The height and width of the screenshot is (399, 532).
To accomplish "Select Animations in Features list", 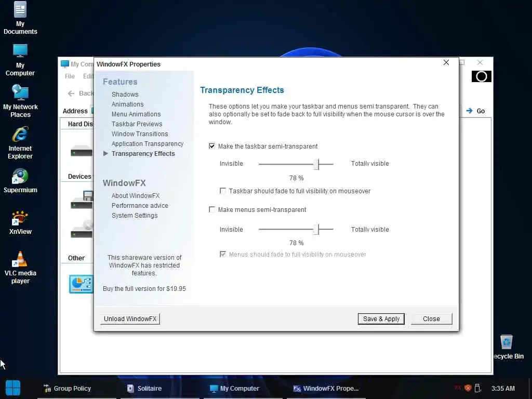I will [x=128, y=104].
